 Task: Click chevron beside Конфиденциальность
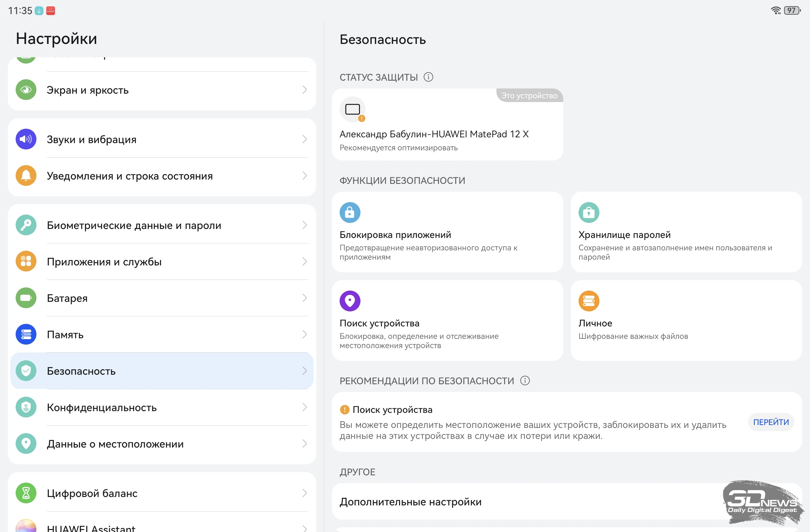(304, 407)
